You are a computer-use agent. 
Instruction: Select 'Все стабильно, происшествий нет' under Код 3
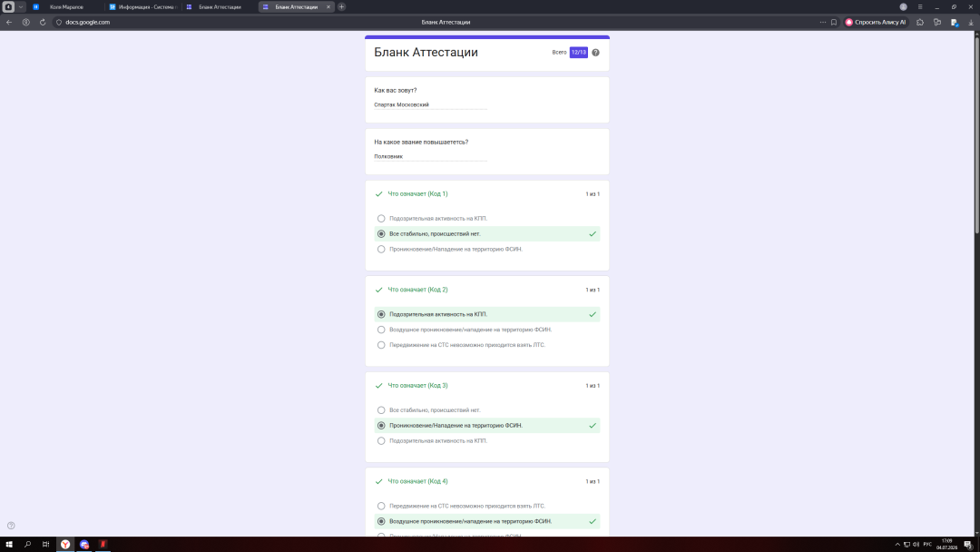tap(380, 410)
